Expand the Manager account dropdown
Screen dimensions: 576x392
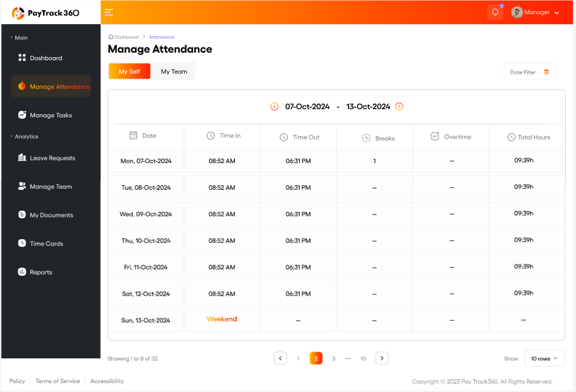556,13
